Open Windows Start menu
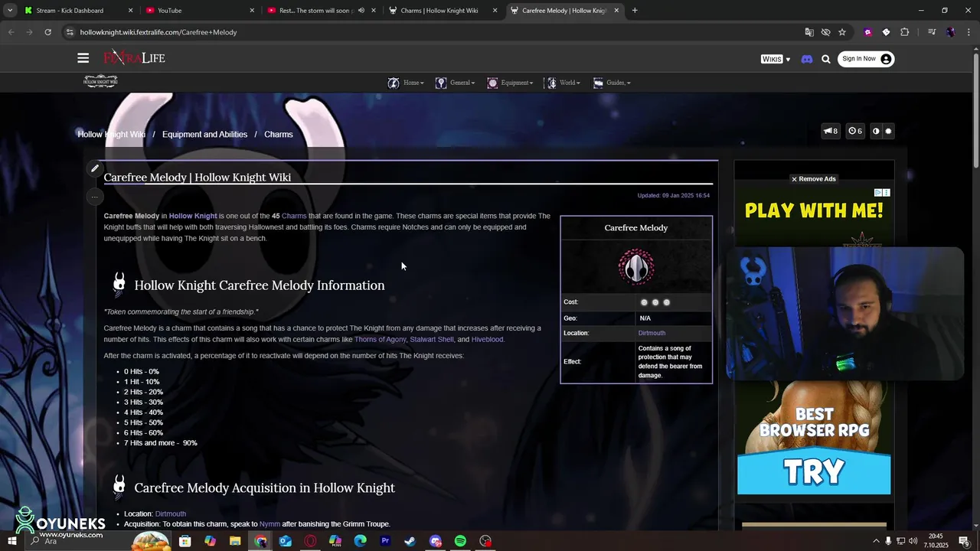Screen dimensions: 980x551 11,541
